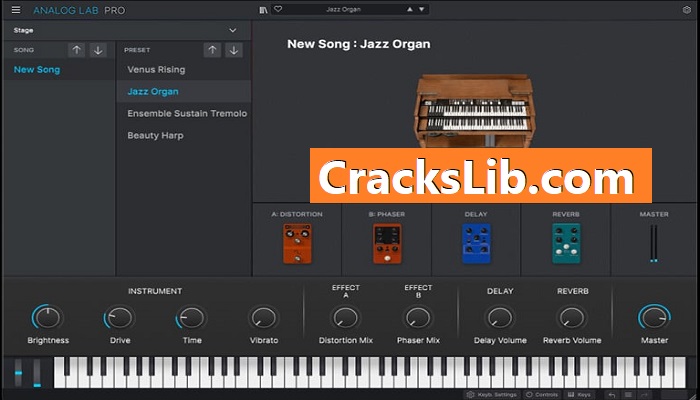Image resolution: width=700 pixels, height=400 pixels.
Task: Open the A: Distortion pedal
Action: (x=297, y=243)
